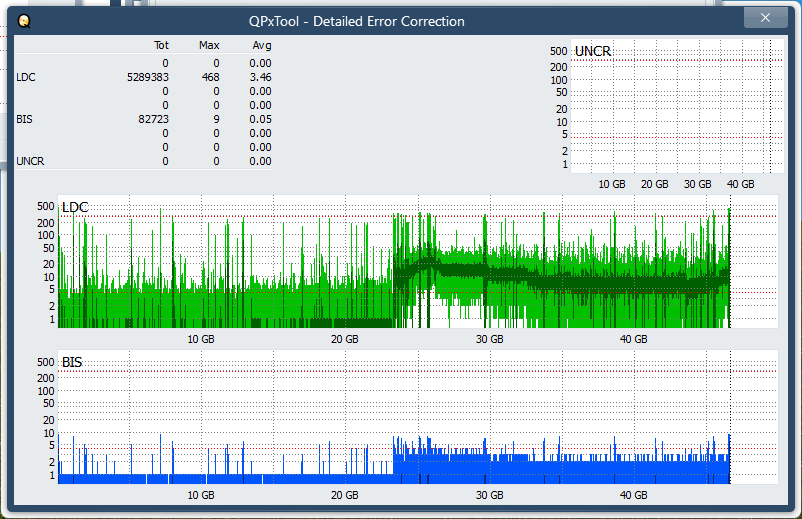Click the window title 'QPxTool - Detailed Error Correction'

357,21
